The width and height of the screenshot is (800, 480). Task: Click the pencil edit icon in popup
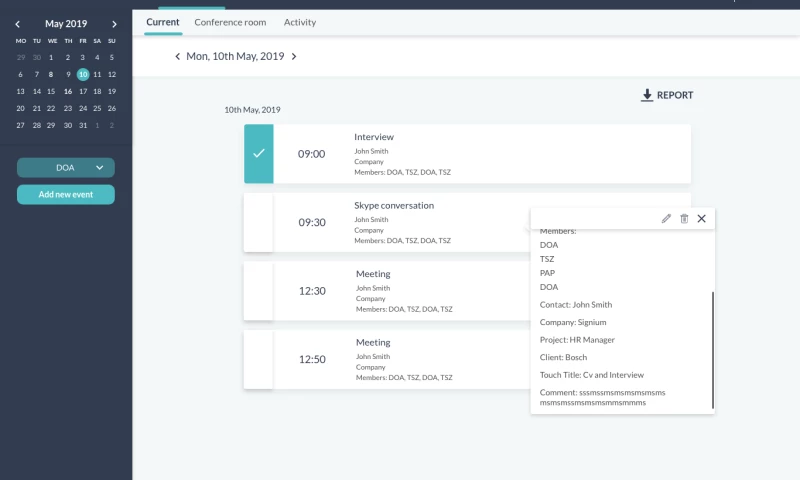666,219
